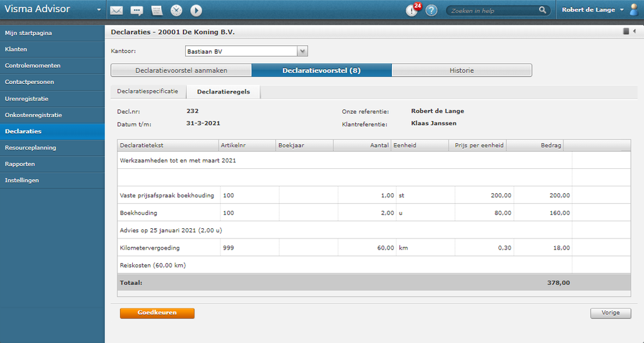Open the notes icon in top toolbar

(x=157, y=10)
